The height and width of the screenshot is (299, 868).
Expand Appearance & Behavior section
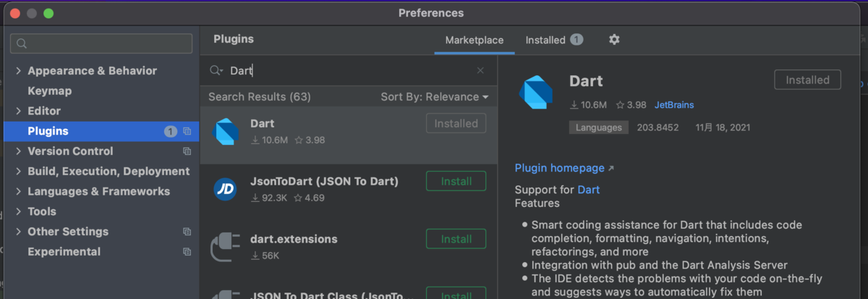(18, 71)
